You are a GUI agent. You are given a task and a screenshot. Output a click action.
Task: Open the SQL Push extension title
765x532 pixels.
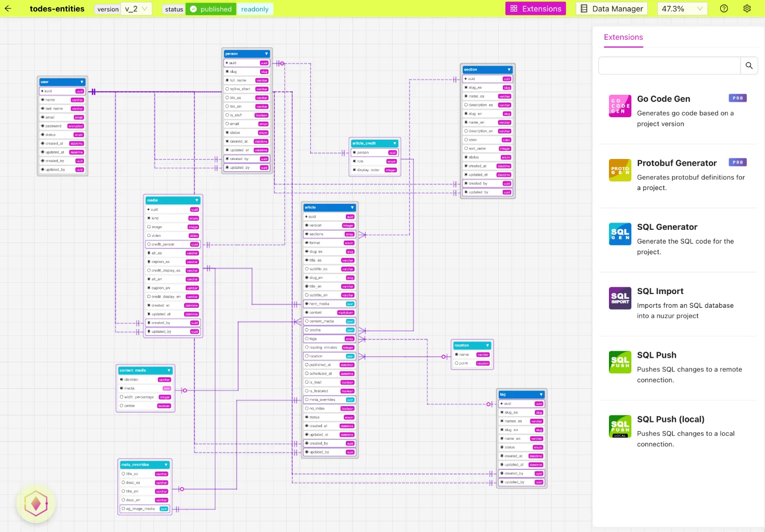(x=656, y=355)
